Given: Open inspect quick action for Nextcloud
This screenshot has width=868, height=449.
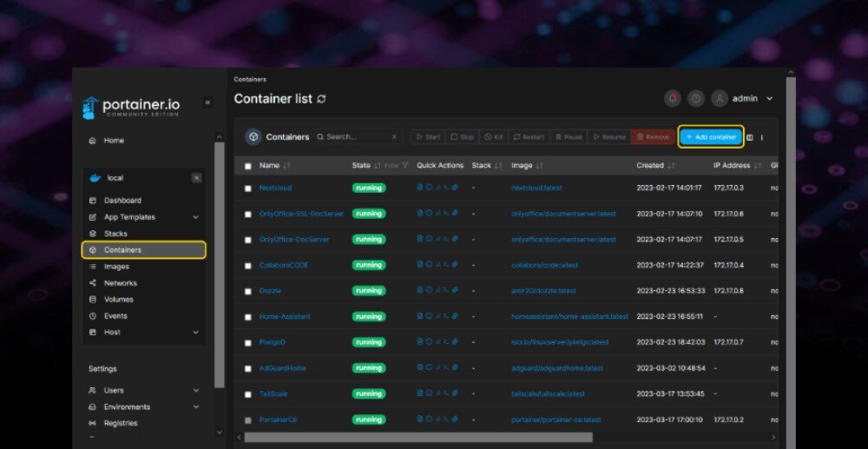Looking at the screenshot, I should tap(429, 188).
